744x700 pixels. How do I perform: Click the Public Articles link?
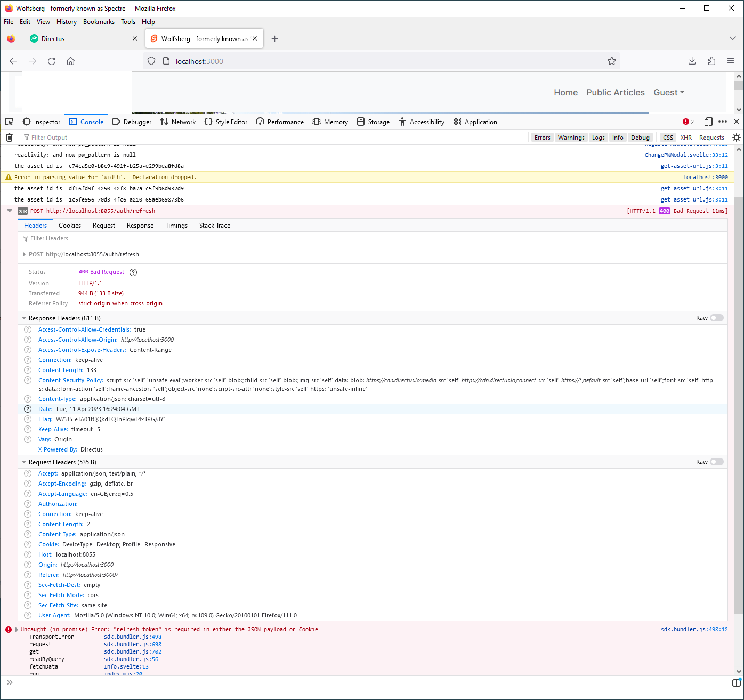[615, 92]
